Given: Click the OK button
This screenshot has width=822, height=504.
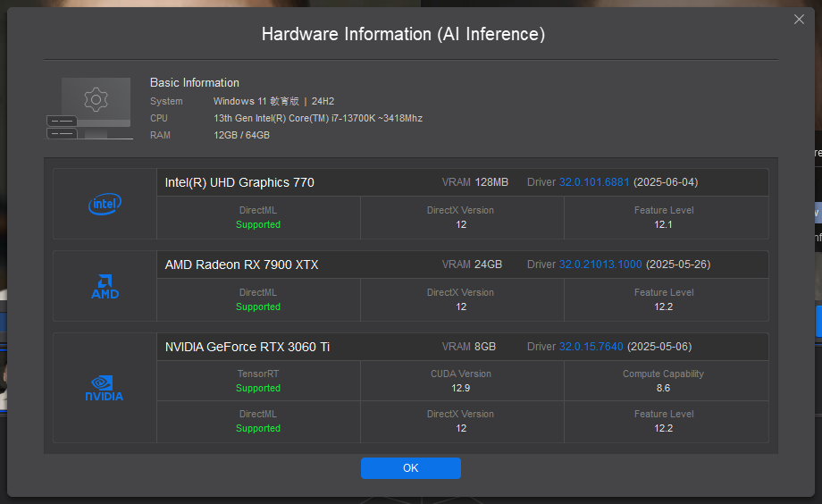Looking at the screenshot, I should click(x=410, y=468).
